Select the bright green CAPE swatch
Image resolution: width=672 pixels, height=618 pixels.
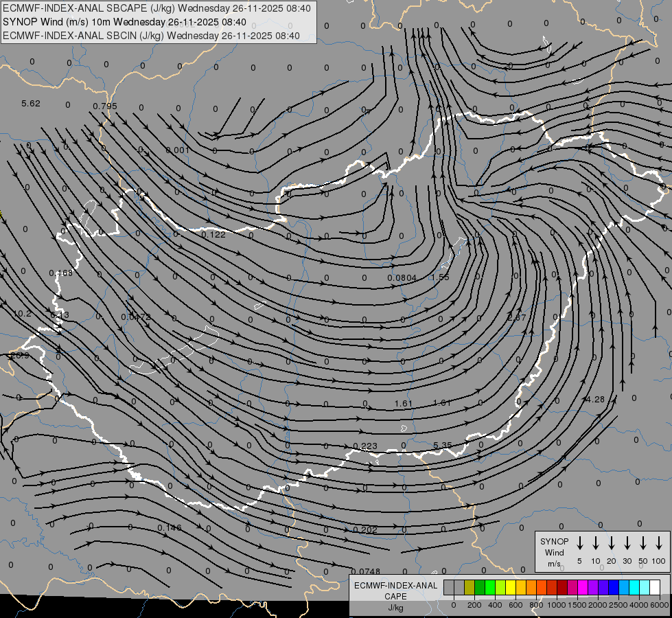490,587
